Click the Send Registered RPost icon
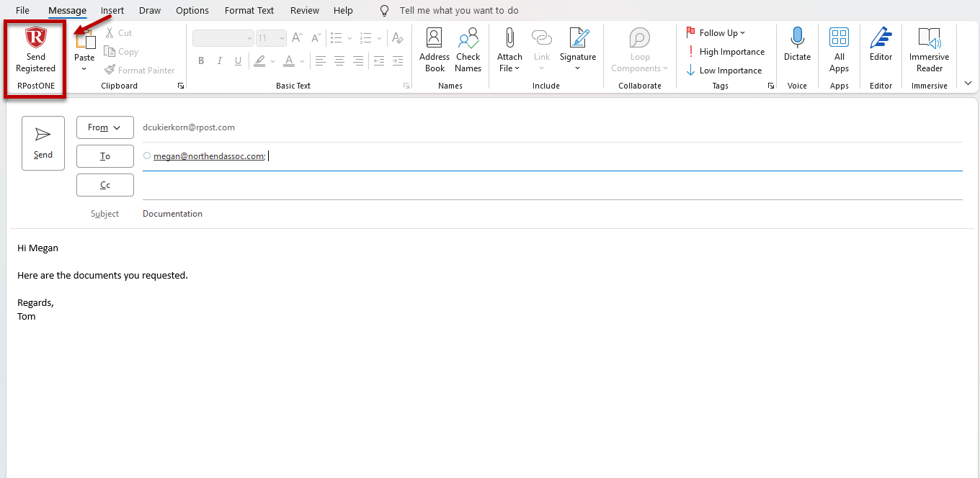Viewport: 980px width, 478px height. click(x=35, y=39)
